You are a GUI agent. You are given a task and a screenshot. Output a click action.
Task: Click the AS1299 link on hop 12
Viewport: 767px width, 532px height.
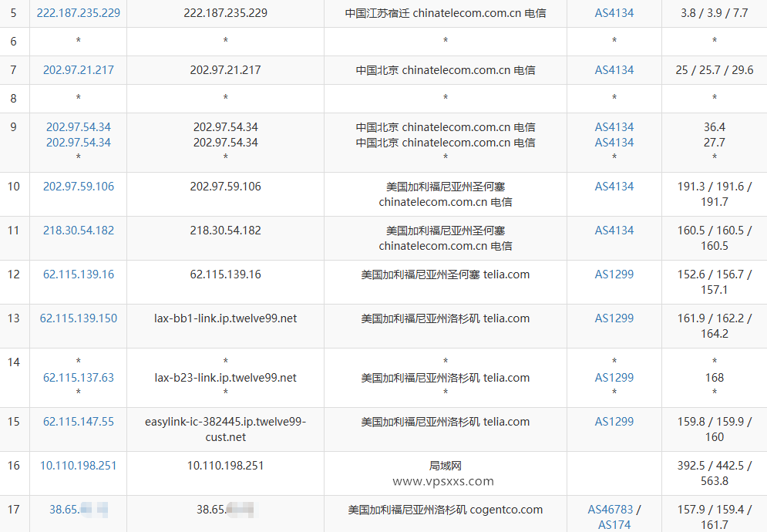coord(614,274)
